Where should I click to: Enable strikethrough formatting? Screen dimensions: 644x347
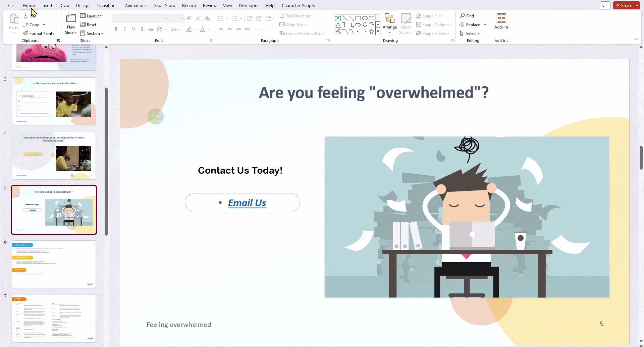point(151,29)
